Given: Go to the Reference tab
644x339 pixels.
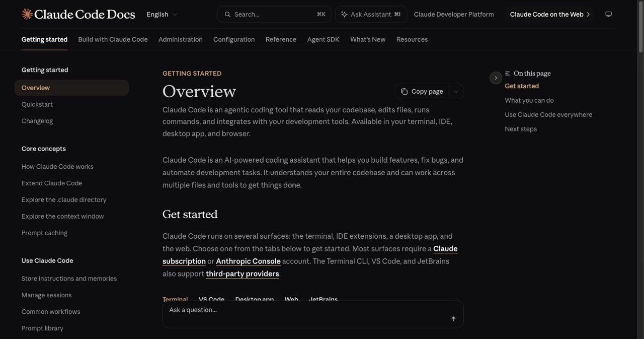Looking at the screenshot, I should pos(281,39).
